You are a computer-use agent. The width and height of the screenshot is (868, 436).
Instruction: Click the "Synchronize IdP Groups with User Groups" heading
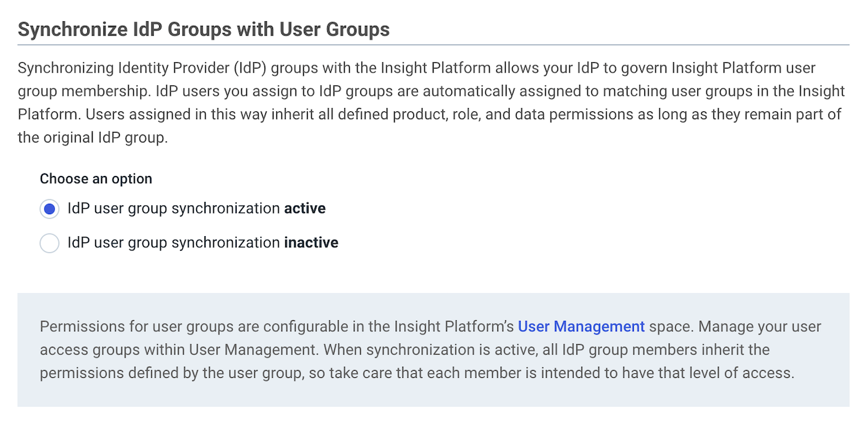coord(203,30)
